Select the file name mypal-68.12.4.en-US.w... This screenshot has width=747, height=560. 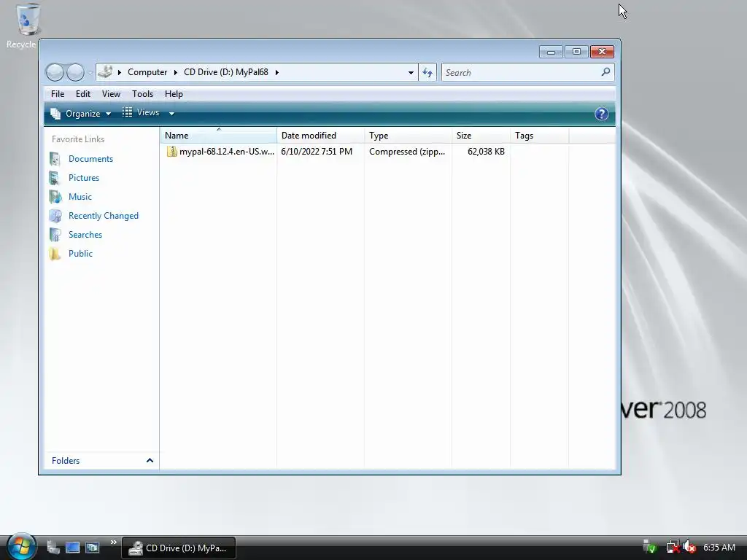[x=227, y=152]
